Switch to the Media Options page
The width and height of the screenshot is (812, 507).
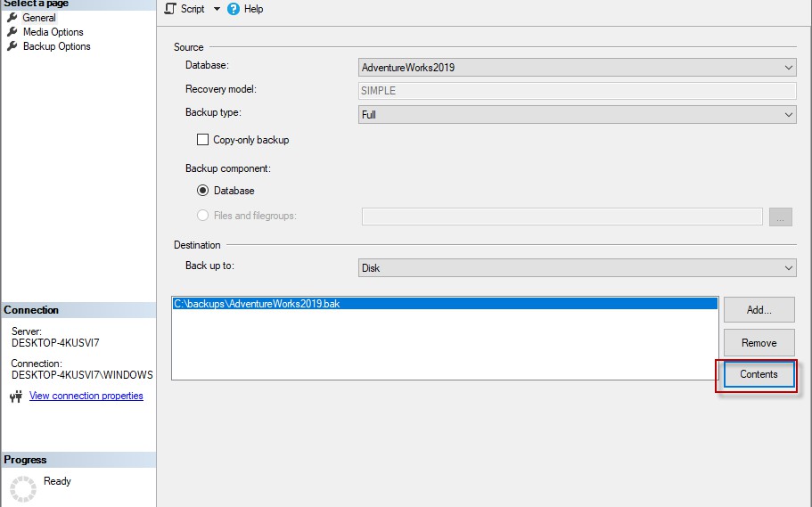point(53,32)
